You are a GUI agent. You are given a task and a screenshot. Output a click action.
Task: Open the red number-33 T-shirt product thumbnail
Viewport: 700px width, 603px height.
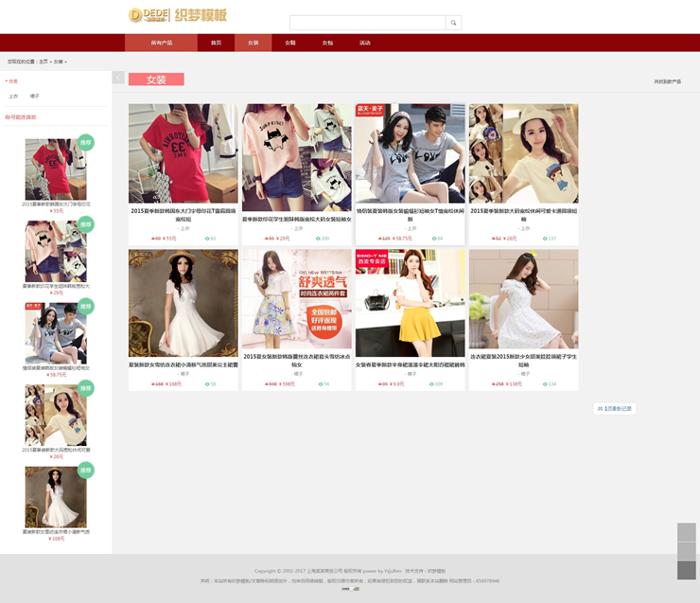click(x=183, y=154)
